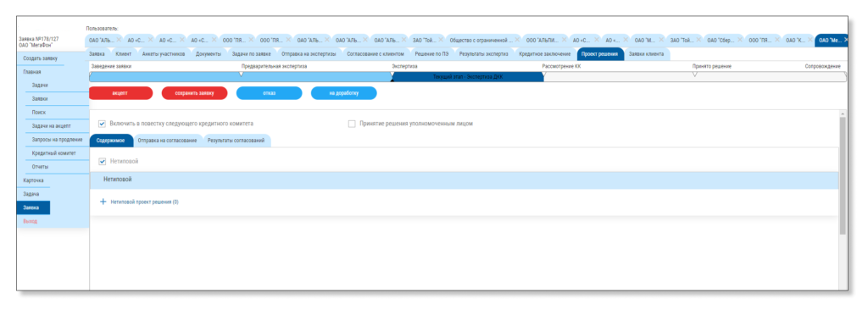The image size is (868, 310).
Task: Switch to Отправка на согласование tab
Action: 168,141
